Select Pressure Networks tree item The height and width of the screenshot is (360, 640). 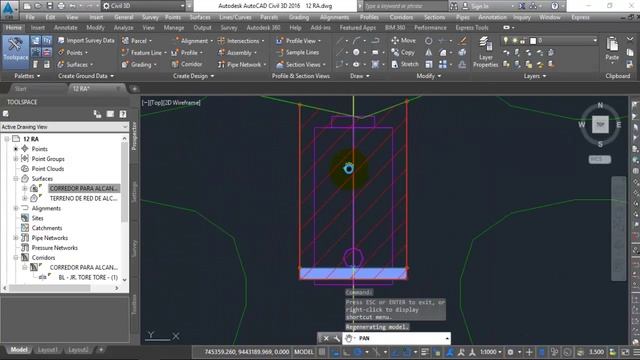[54, 248]
